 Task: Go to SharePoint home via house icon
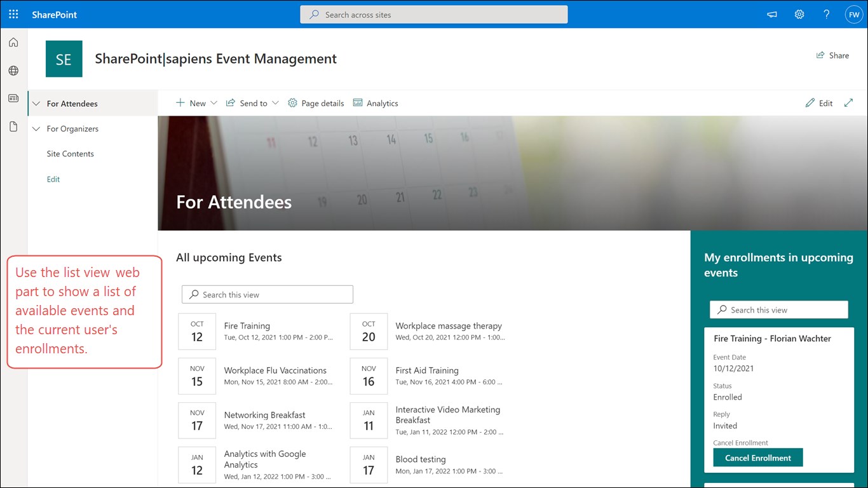[13, 43]
